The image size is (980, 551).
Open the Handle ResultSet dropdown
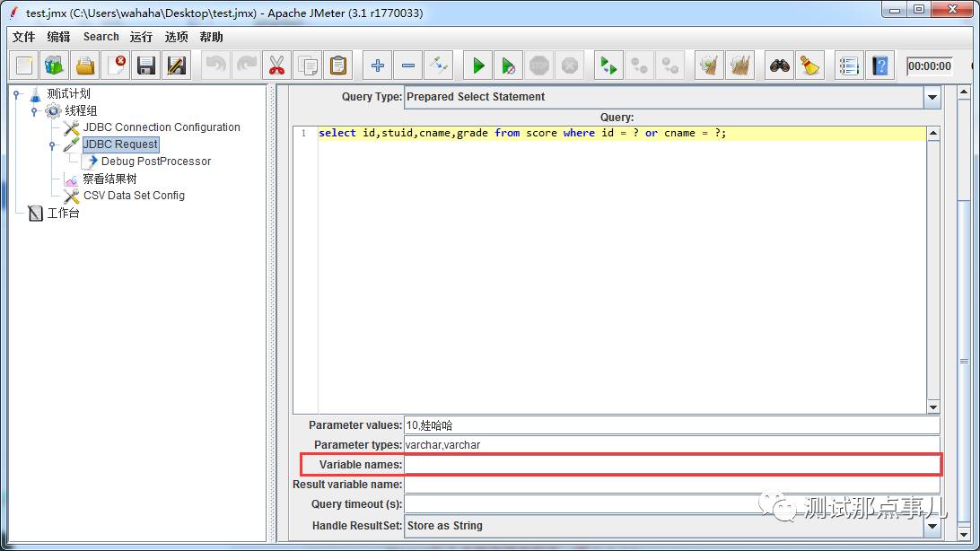932,526
